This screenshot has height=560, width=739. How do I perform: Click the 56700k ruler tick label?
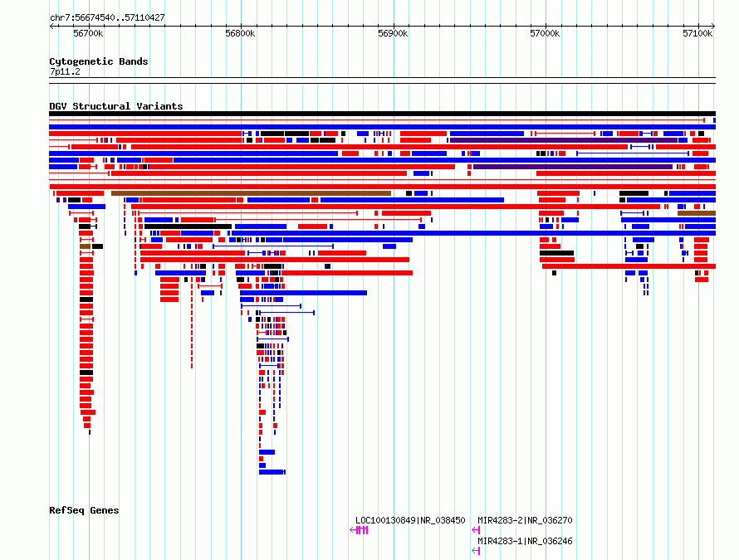tap(88, 33)
